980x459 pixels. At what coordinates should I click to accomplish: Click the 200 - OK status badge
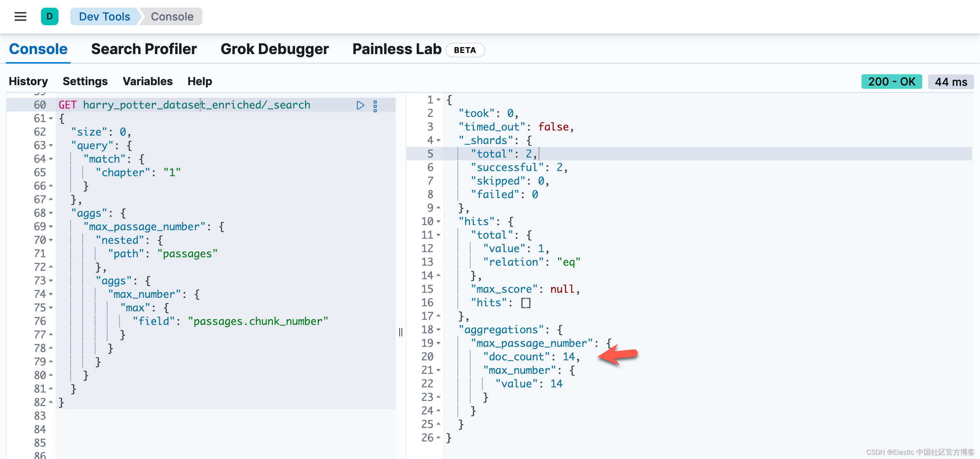[x=891, y=82]
